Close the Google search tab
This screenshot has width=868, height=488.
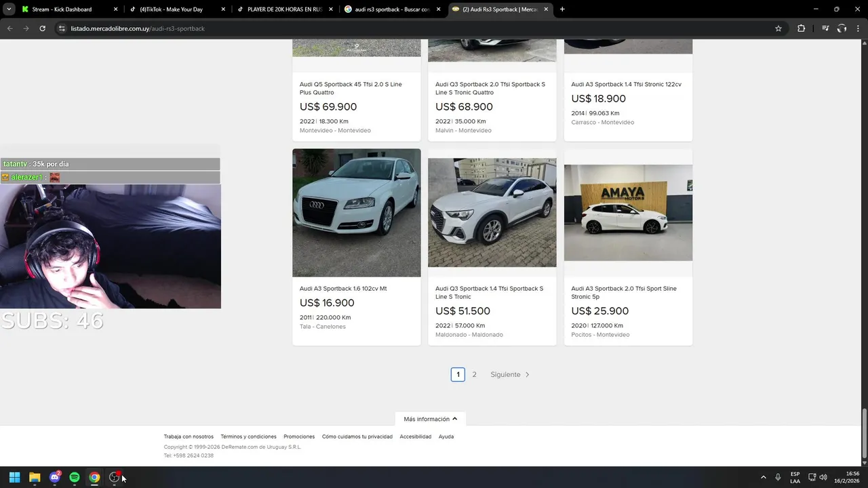438,9
